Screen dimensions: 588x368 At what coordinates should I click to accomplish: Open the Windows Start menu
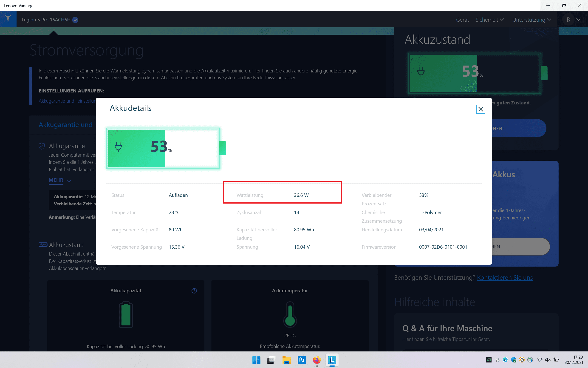(x=256, y=360)
